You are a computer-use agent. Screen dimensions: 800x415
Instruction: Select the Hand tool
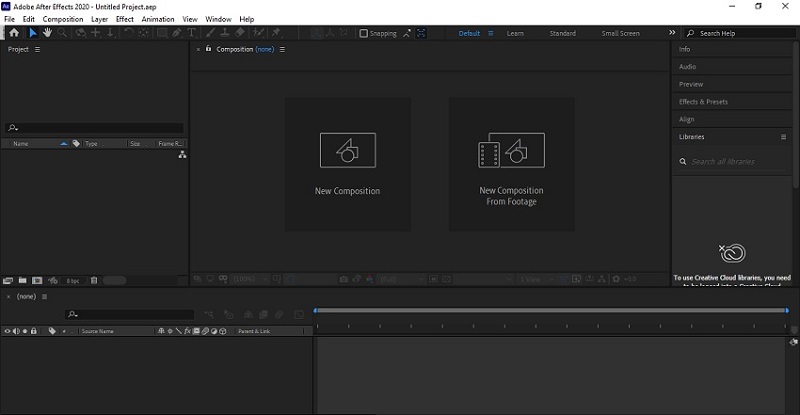(x=47, y=33)
